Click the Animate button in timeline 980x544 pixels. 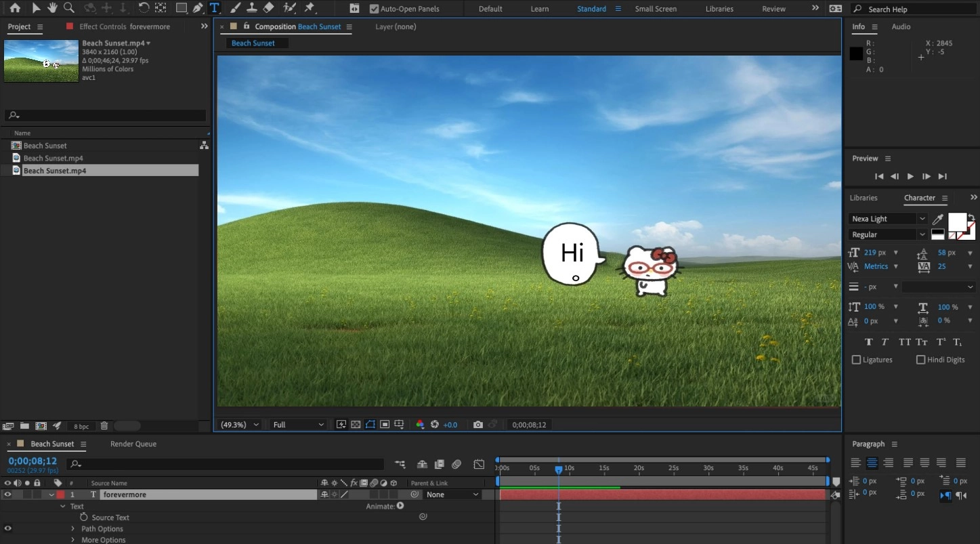(400, 506)
